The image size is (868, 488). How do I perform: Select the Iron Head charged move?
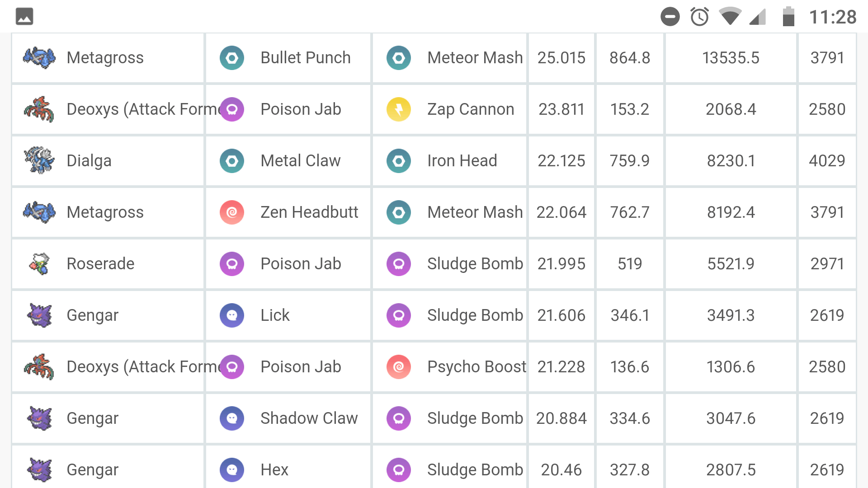coord(462,161)
